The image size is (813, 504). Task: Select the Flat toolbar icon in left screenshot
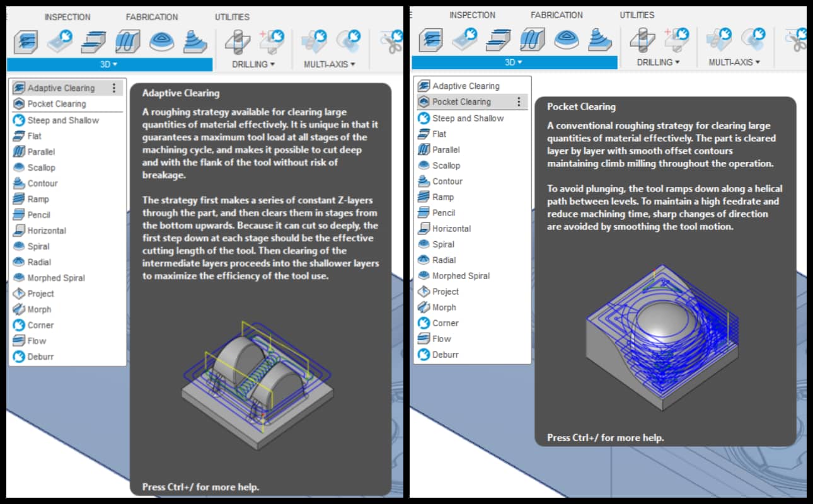[94, 42]
